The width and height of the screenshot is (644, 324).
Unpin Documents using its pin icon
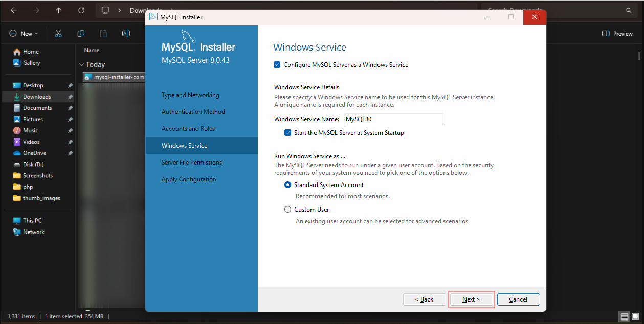70,108
